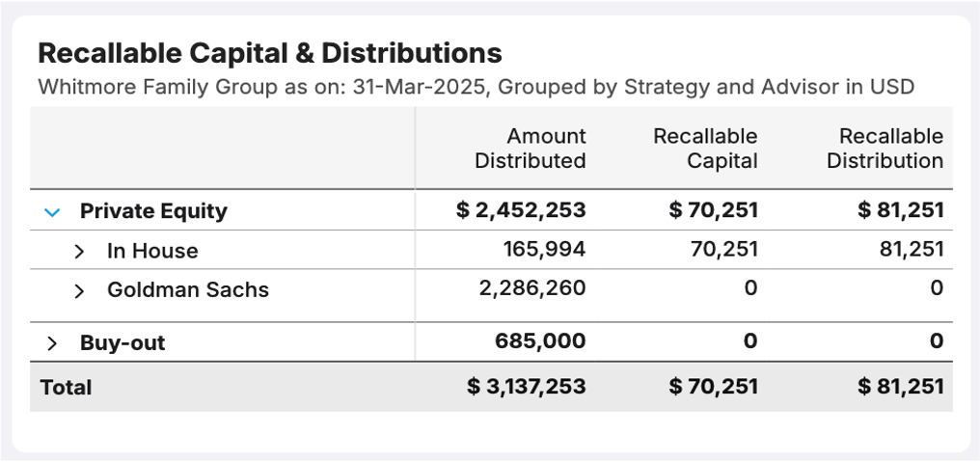Click Private Equity amount distributed $2,452,253
This screenshot has height=462, width=980.
click(521, 210)
